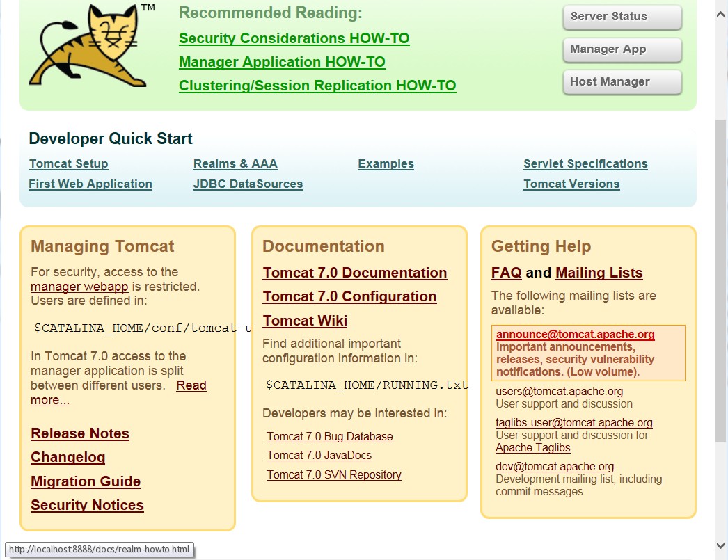The width and height of the screenshot is (728, 560).
Task: Open the Tomcat Setup link
Action: point(68,163)
